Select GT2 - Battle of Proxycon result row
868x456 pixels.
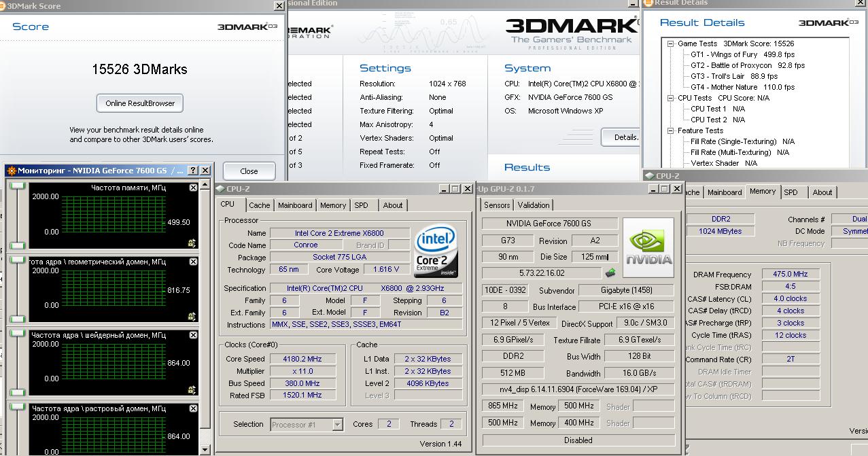click(748, 65)
